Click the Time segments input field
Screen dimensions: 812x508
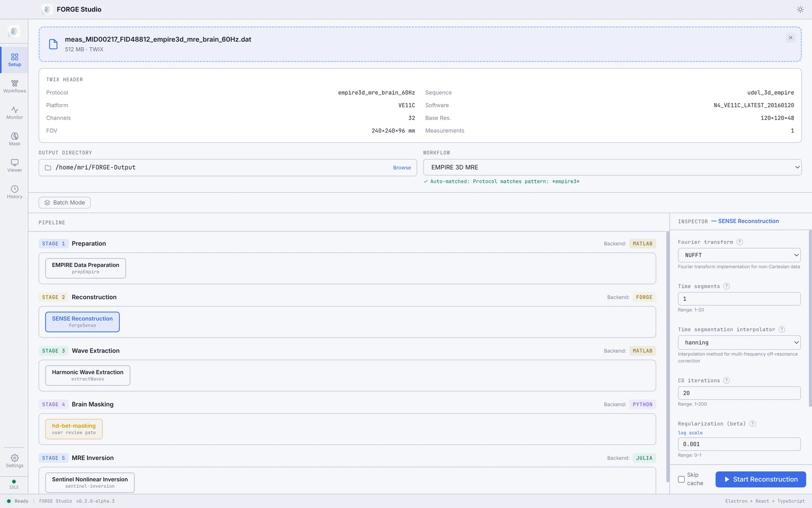(739, 299)
